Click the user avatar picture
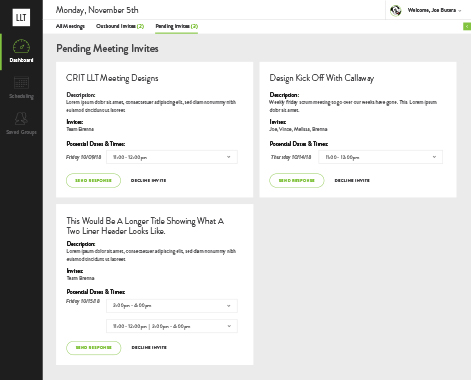 pyautogui.click(x=396, y=10)
